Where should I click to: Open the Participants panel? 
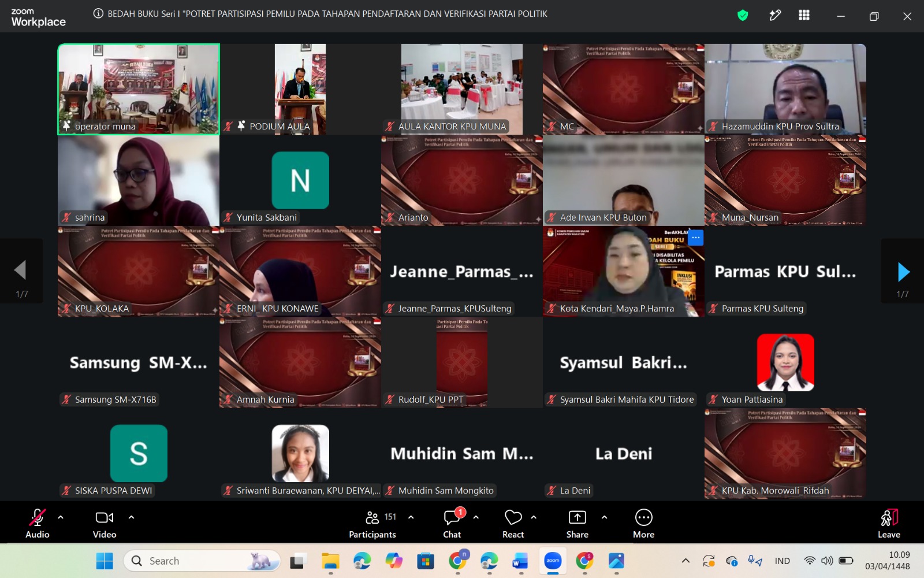[x=372, y=523]
